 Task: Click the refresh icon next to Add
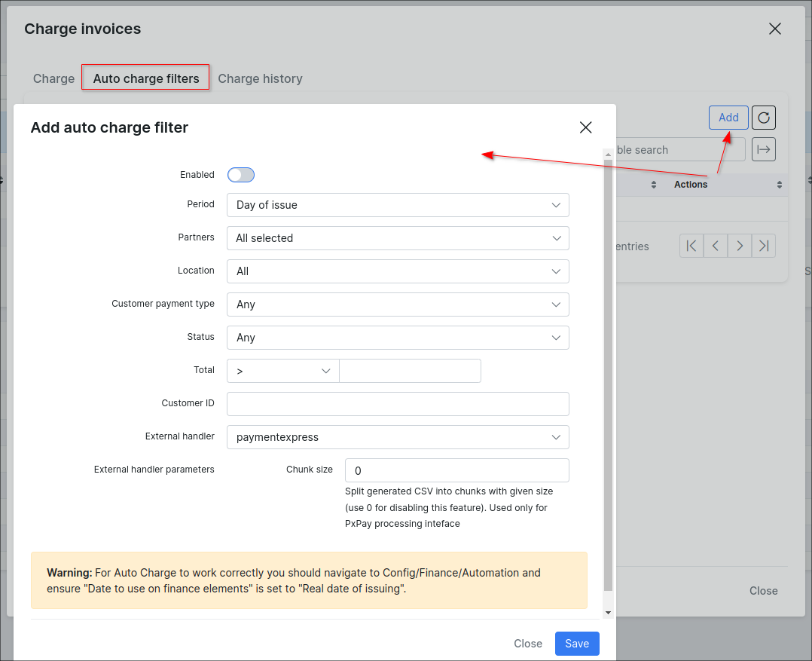[763, 118]
